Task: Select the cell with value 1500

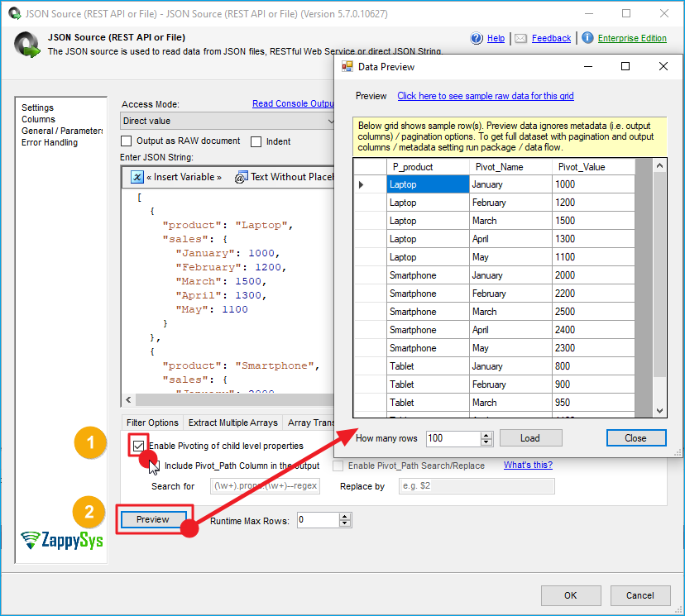Action: pyautogui.click(x=593, y=221)
